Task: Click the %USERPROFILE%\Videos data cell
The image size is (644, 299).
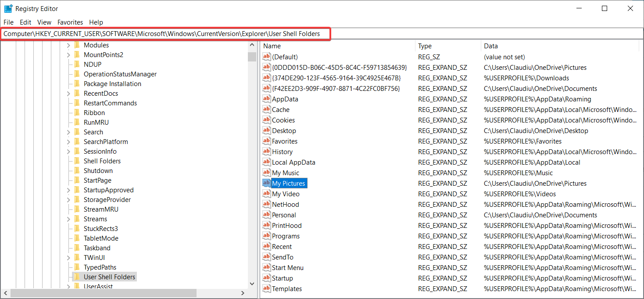Action: (x=520, y=194)
